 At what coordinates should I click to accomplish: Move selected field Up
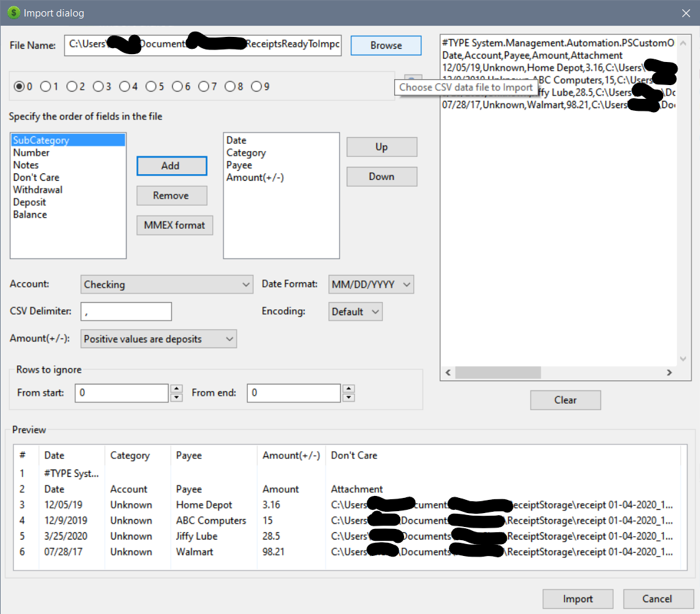pyautogui.click(x=382, y=147)
